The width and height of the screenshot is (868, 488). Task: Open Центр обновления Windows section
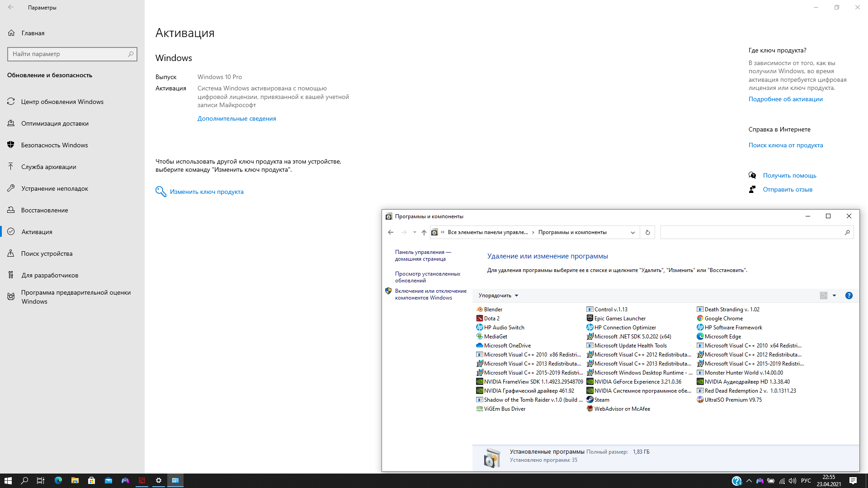pyautogui.click(x=62, y=102)
